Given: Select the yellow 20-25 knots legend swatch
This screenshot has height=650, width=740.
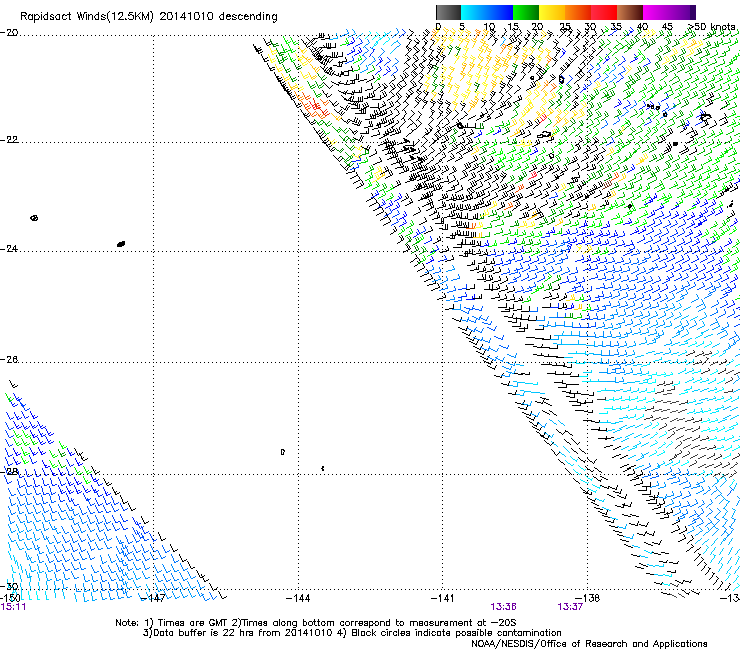Looking at the screenshot, I should (x=552, y=12).
